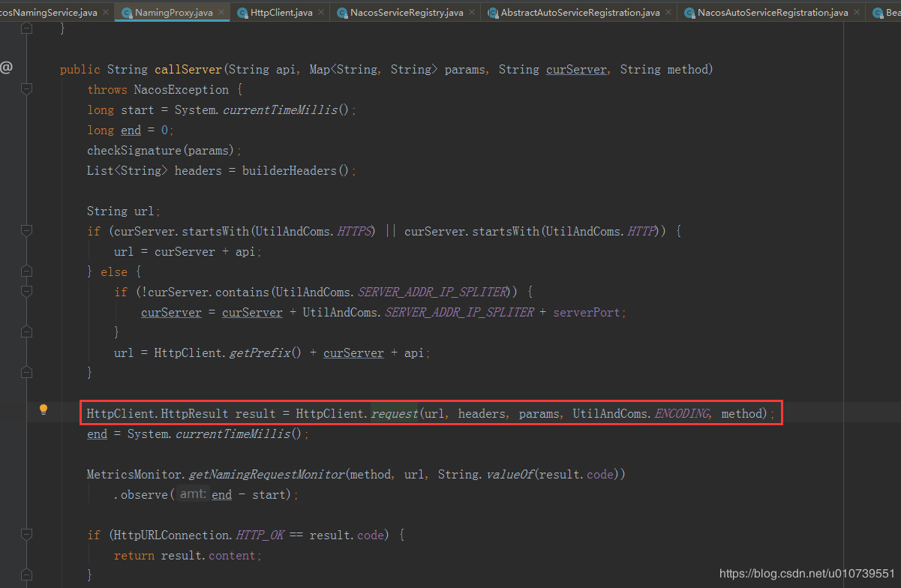
Task: Click NacosException in the throws clause
Action: (181, 89)
